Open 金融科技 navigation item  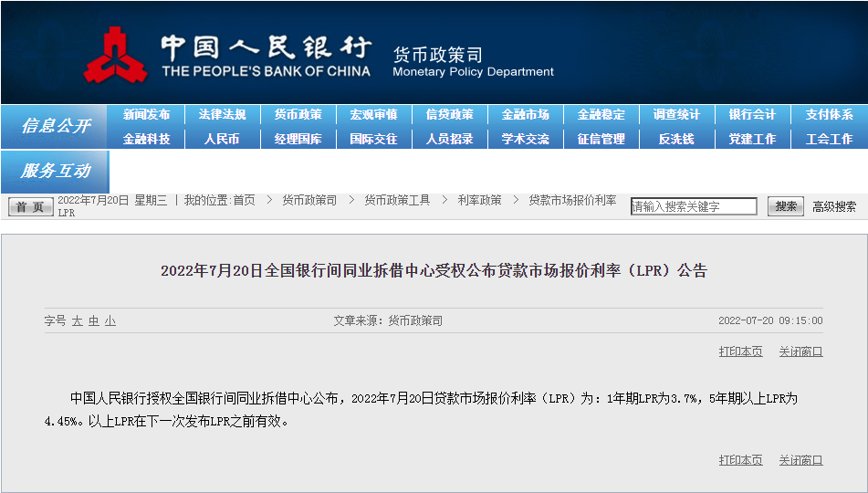[146, 139]
